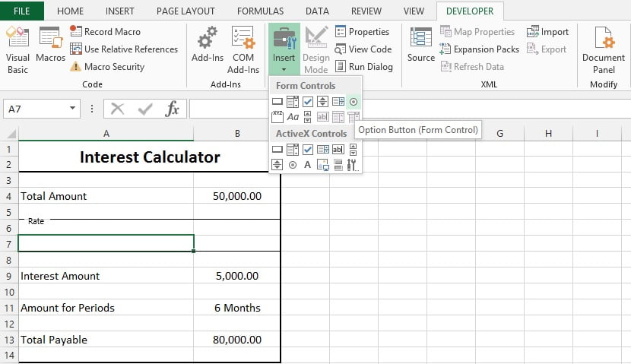Insert List Box form control
Image resolution: width=631 pixels, height=364 pixels.
pos(338,102)
